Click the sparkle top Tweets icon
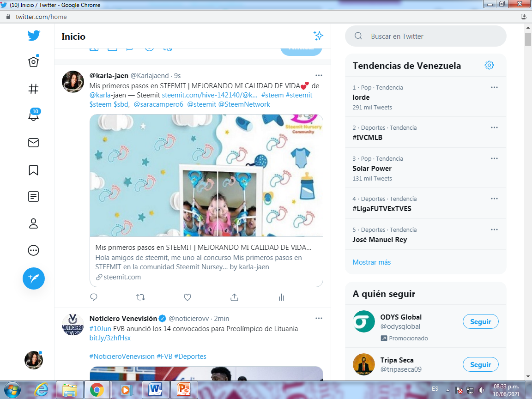 (318, 36)
